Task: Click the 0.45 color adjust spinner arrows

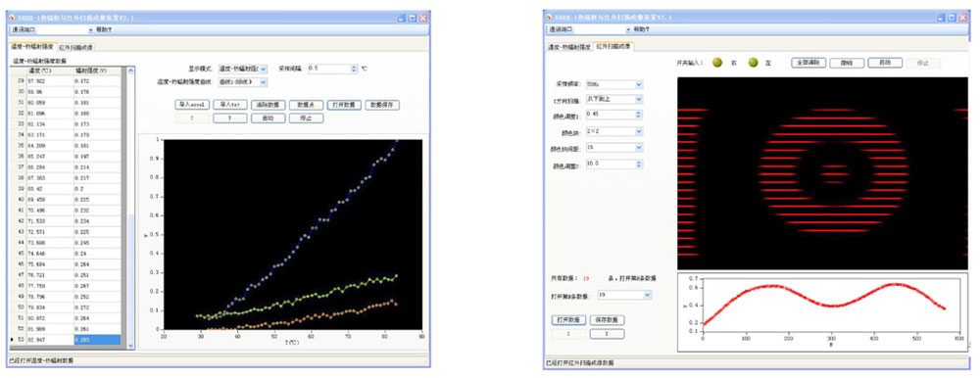Action: click(x=638, y=115)
